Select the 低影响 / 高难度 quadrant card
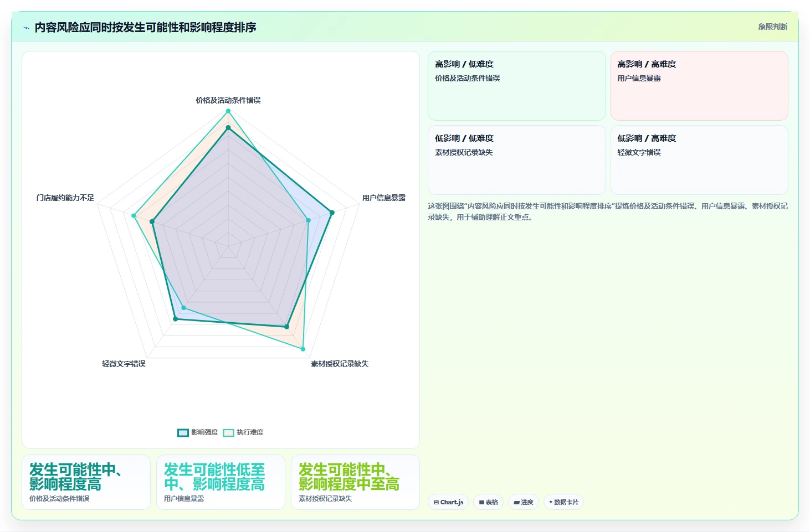 [x=699, y=160]
